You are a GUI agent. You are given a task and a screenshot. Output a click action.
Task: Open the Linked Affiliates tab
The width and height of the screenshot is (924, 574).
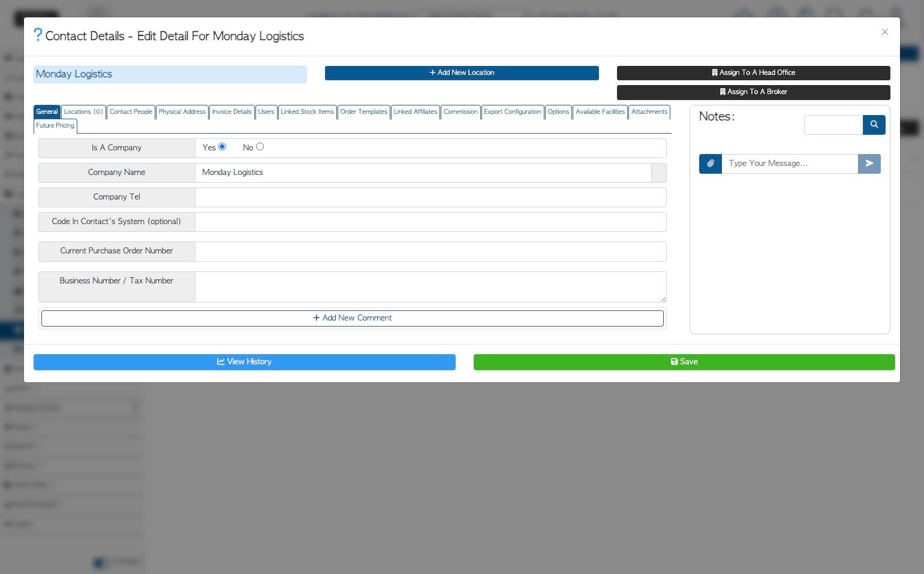(416, 112)
